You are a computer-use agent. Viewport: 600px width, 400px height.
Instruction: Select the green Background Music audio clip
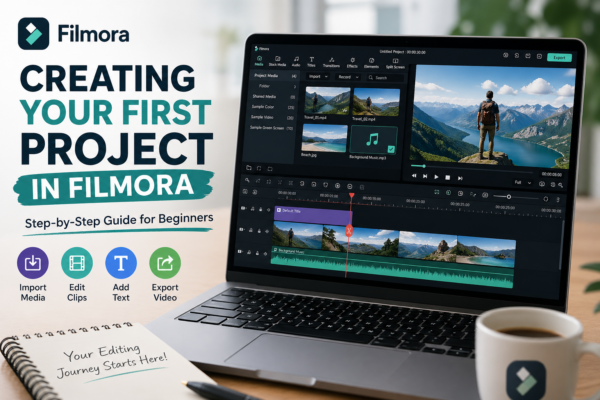392,266
